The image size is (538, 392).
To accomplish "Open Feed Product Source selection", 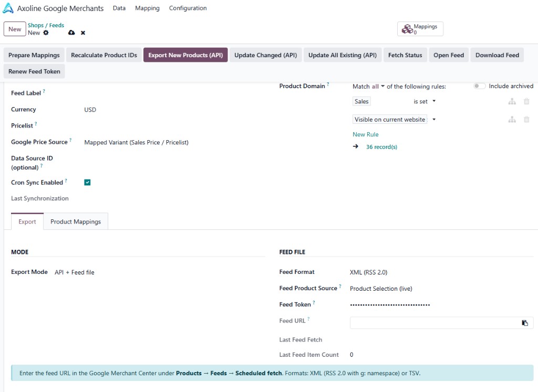I will click(x=381, y=289).
